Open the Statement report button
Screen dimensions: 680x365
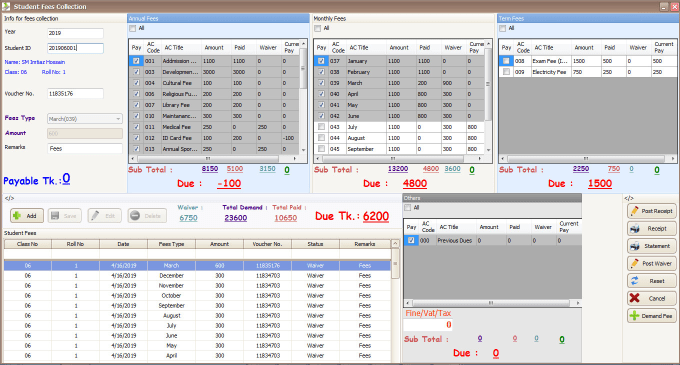651,246
